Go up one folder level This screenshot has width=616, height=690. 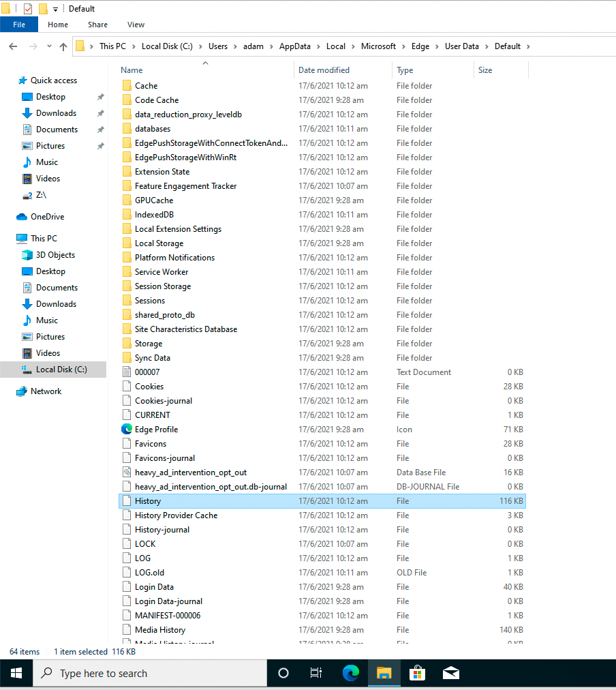coord(63,46)
